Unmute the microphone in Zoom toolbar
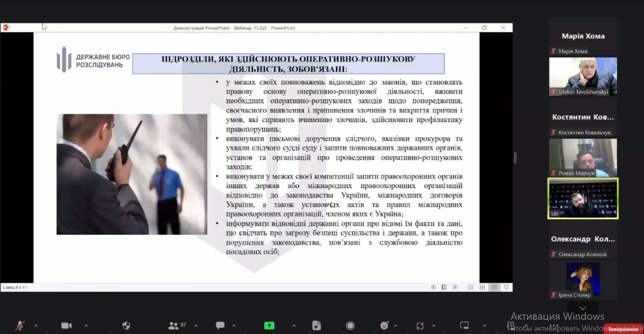644x334 pixels. pos(19,325)
